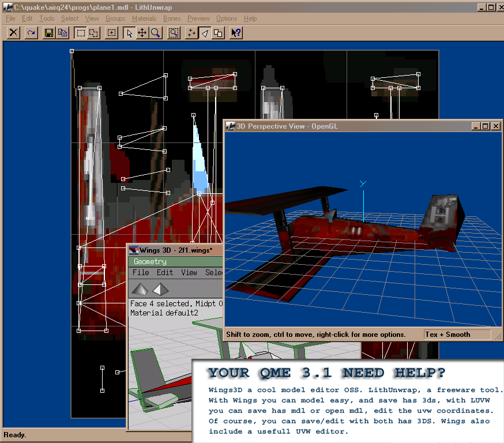Open the Edit menu in Wings 3D window
The image size is (504, 443).
tap(165, 273)
